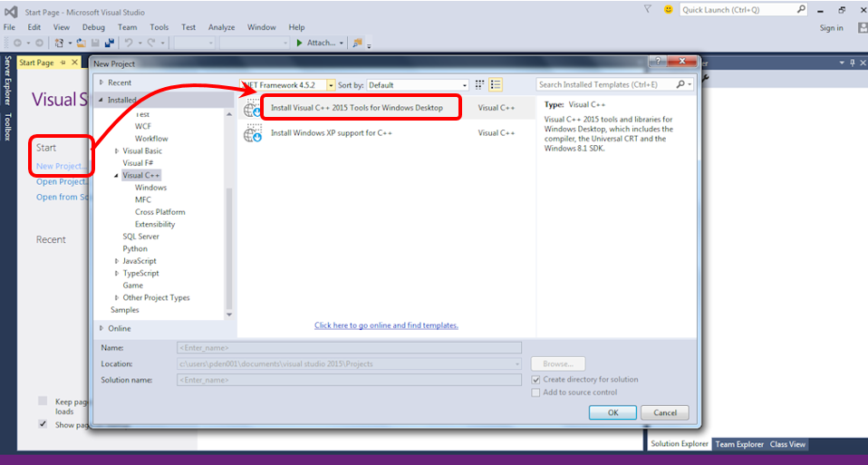Click the Redo toolbar icon
Image resolution: width=868 pixels, height=465 pixels.
pyautogui.click(x=151, y=43)
